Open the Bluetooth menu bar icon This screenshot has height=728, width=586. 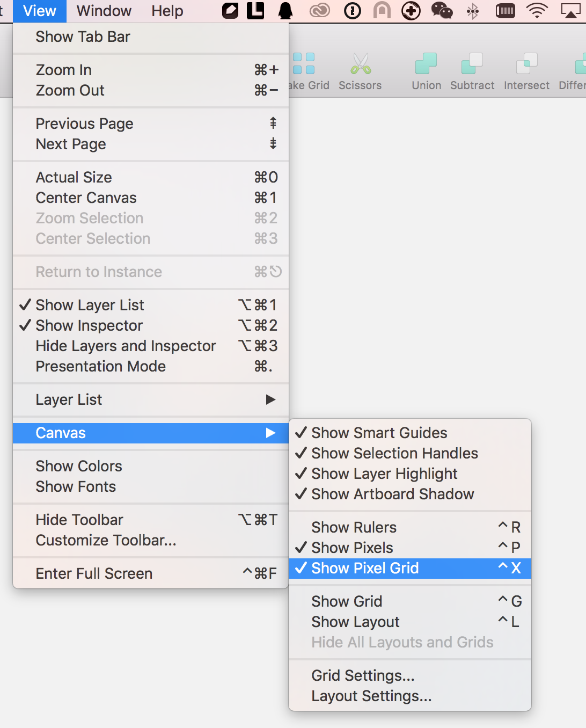pos(473,11)
